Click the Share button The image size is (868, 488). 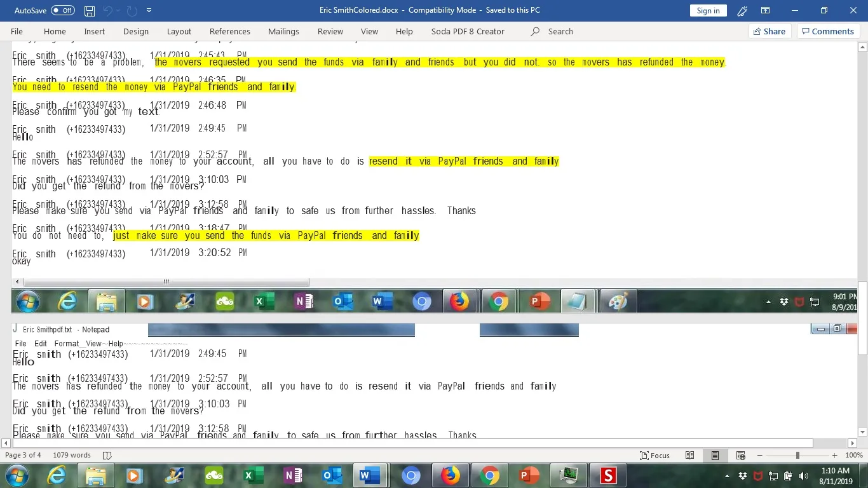coord(770,31)
